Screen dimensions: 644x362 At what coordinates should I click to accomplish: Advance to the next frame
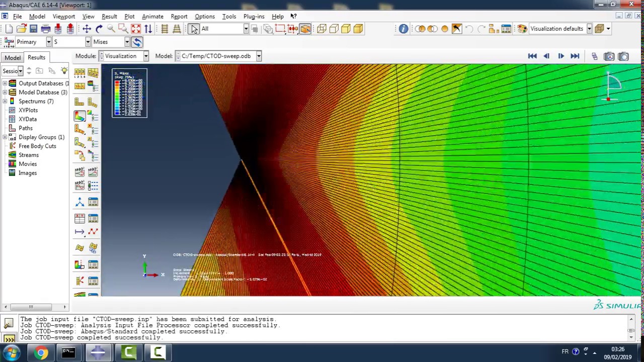(x=561, y=56)
